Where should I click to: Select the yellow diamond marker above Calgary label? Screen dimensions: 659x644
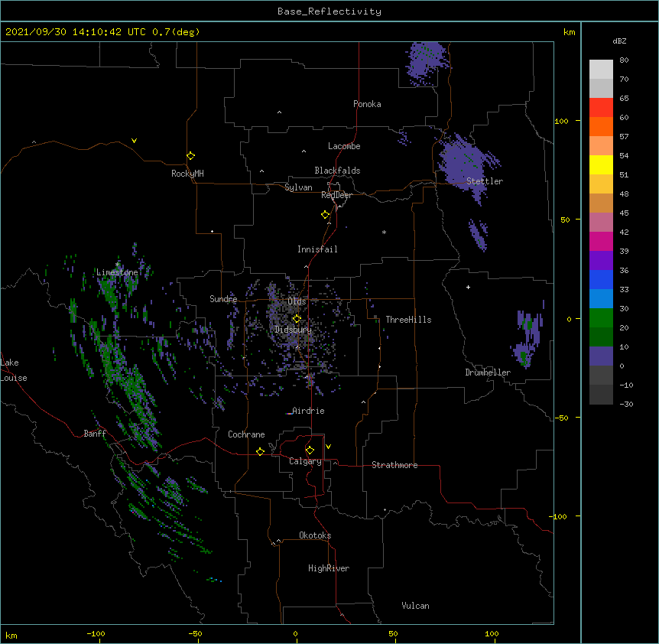(310, 450)
